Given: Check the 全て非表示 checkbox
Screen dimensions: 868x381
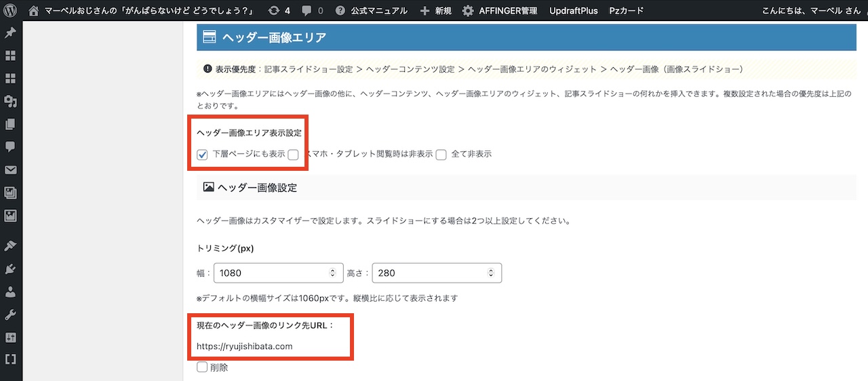Looking at the screenshot, I should coord(441,155).
